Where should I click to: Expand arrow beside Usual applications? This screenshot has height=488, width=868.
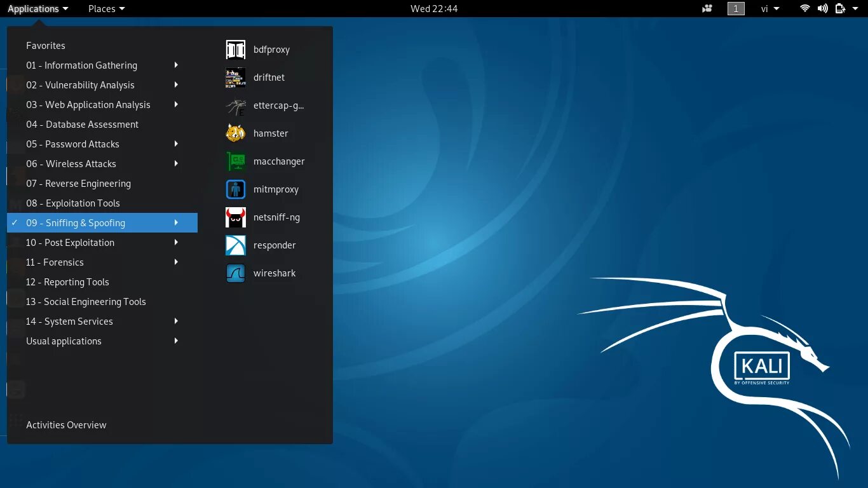click(176, 341)
